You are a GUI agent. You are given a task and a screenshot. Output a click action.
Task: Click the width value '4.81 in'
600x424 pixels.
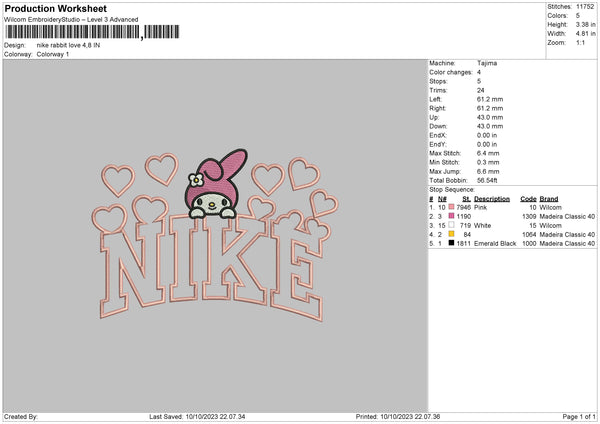tap(585, 34)
